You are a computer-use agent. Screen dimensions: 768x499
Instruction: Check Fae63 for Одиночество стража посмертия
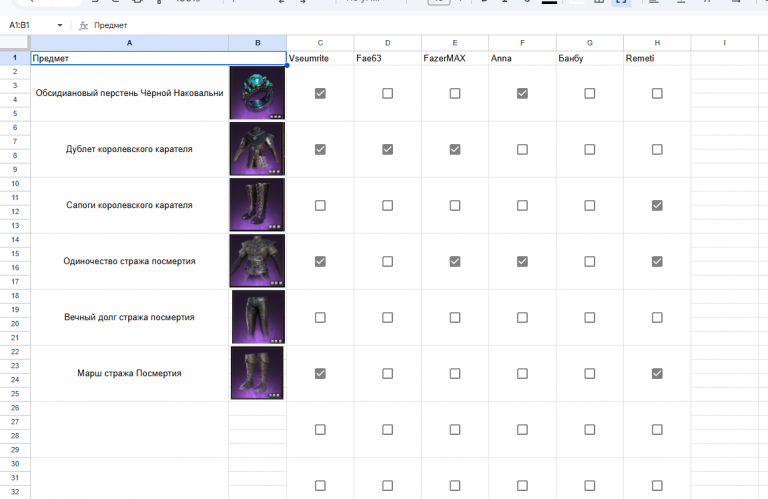click(x=387, y=261)
